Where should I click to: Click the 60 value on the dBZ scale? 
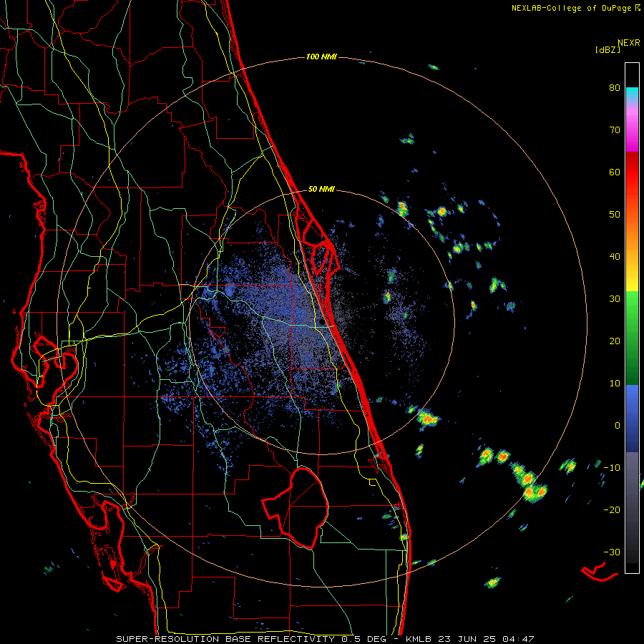click(615, 172)
